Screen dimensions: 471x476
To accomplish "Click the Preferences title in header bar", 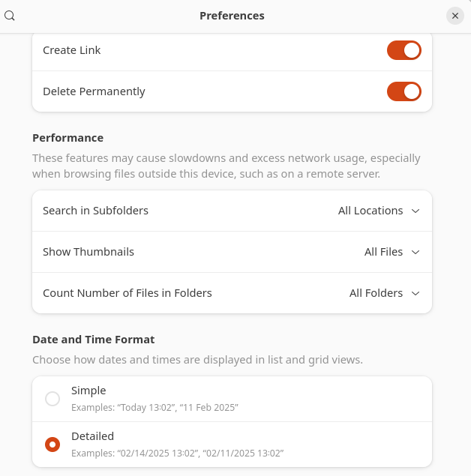I will (x=232, y=16).
